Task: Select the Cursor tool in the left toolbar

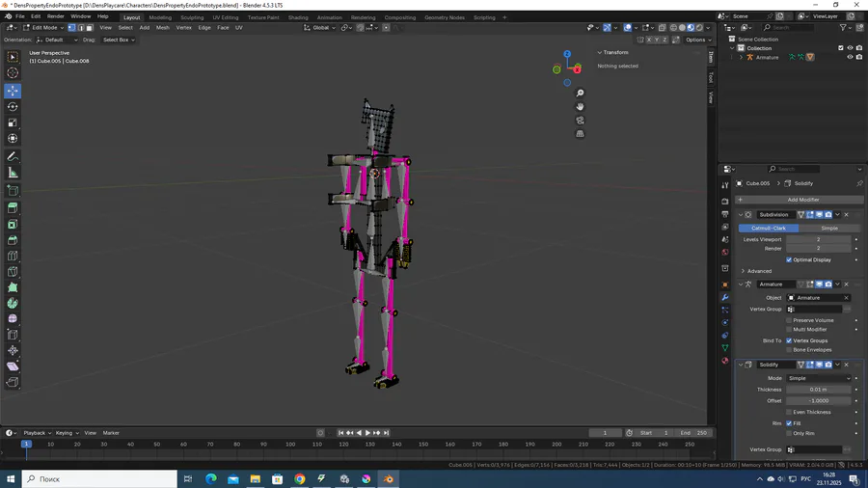Action: [13, 73]
